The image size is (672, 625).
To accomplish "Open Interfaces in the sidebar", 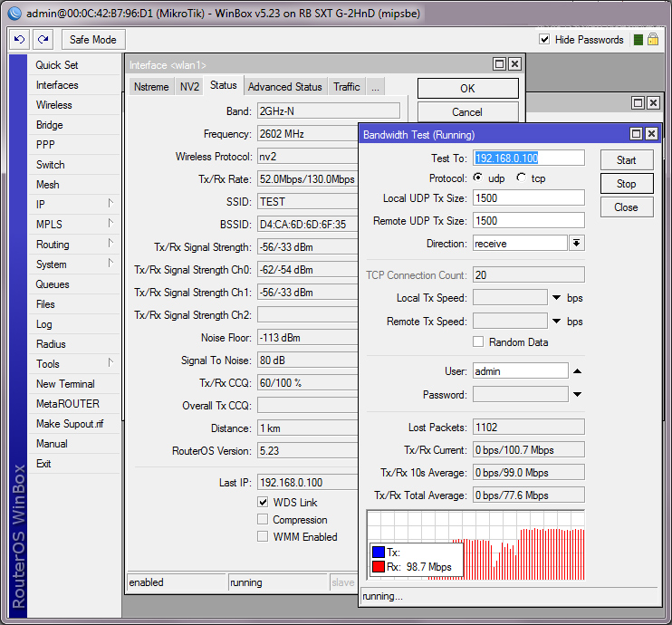I will point(74,85).
